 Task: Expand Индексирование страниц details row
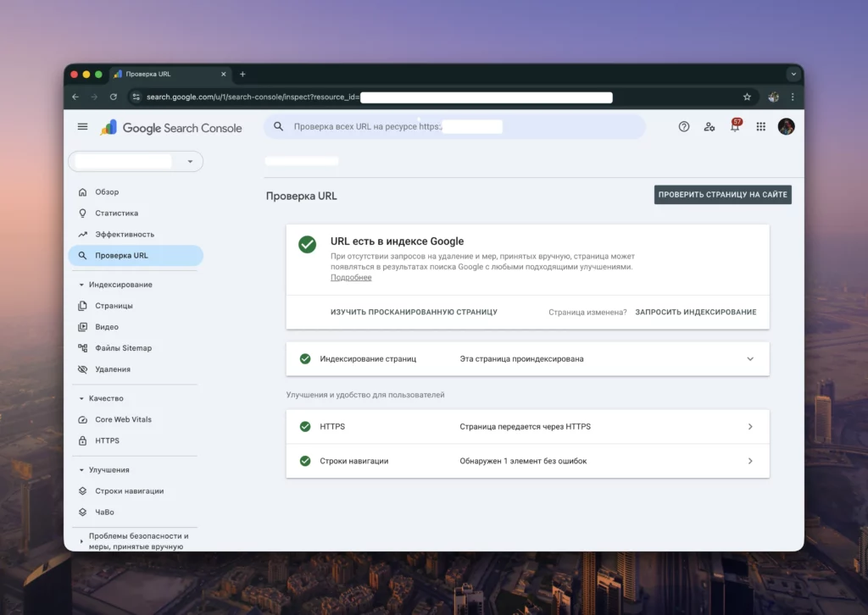[x=527, y=359]
